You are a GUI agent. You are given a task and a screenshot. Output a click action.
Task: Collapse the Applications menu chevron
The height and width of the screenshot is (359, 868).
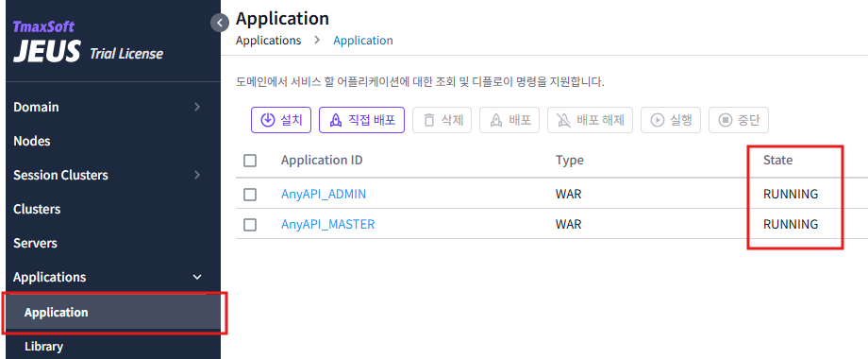tap(197, 277)
